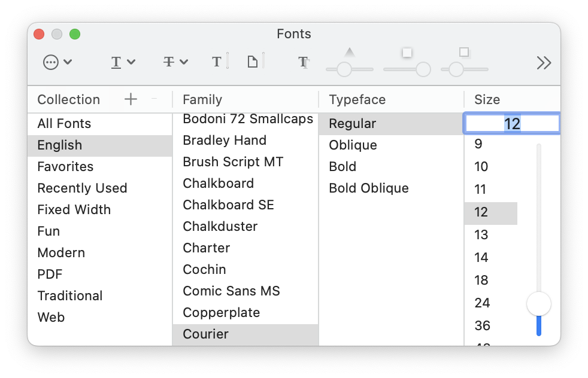Click the text color button
Image resolution: width=588 pixels, height=378 pixels.
click(x=220, y=62)
